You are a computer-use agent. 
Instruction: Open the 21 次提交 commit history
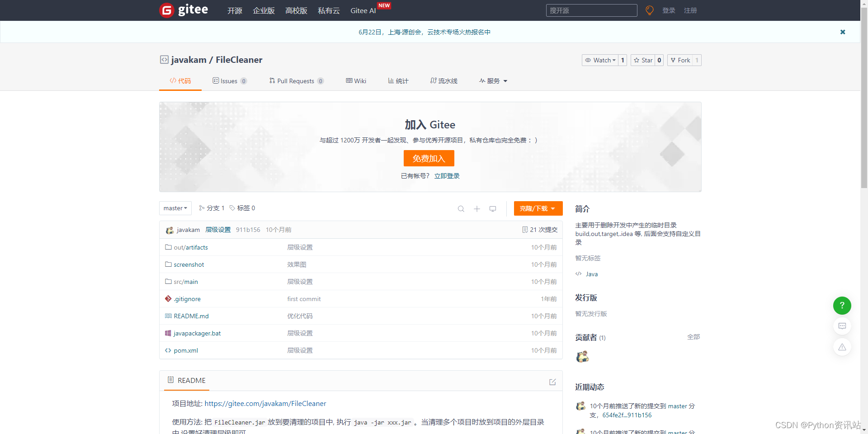click(x=540, y=230)
